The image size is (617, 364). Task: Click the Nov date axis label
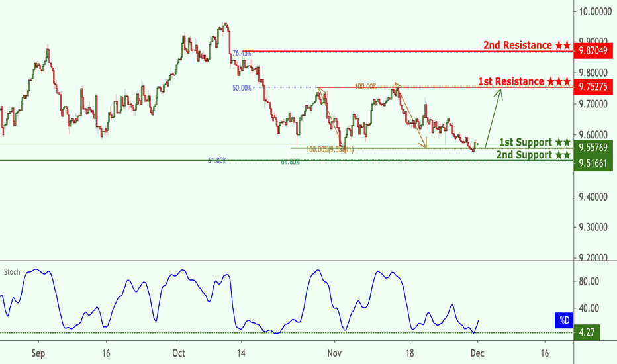334,353
